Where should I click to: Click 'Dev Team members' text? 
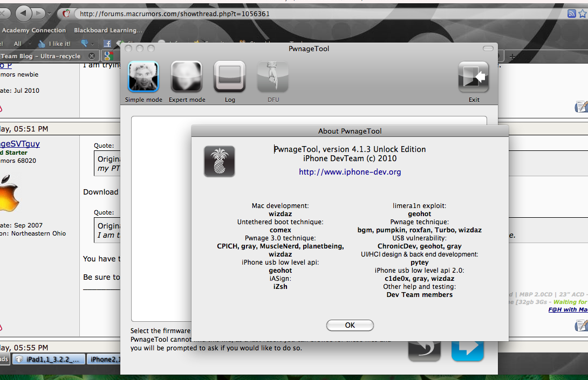point(419,294)
